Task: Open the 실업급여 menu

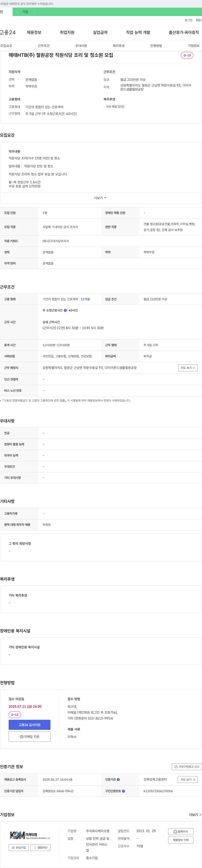Action: [100, 32]
